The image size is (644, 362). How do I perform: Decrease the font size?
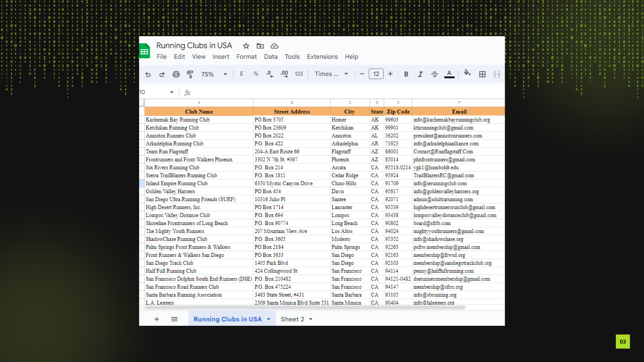[362, 74]
